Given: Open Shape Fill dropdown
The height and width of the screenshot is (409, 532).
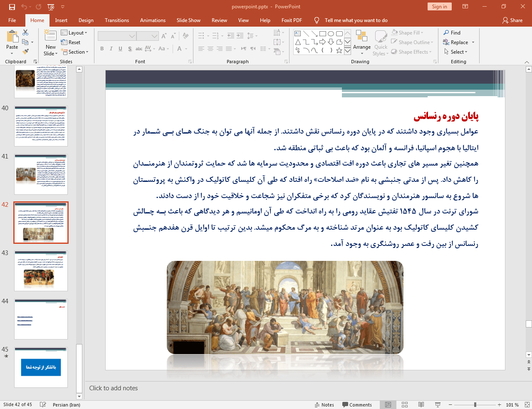Looking at the screenshot, I should (408, 32).
